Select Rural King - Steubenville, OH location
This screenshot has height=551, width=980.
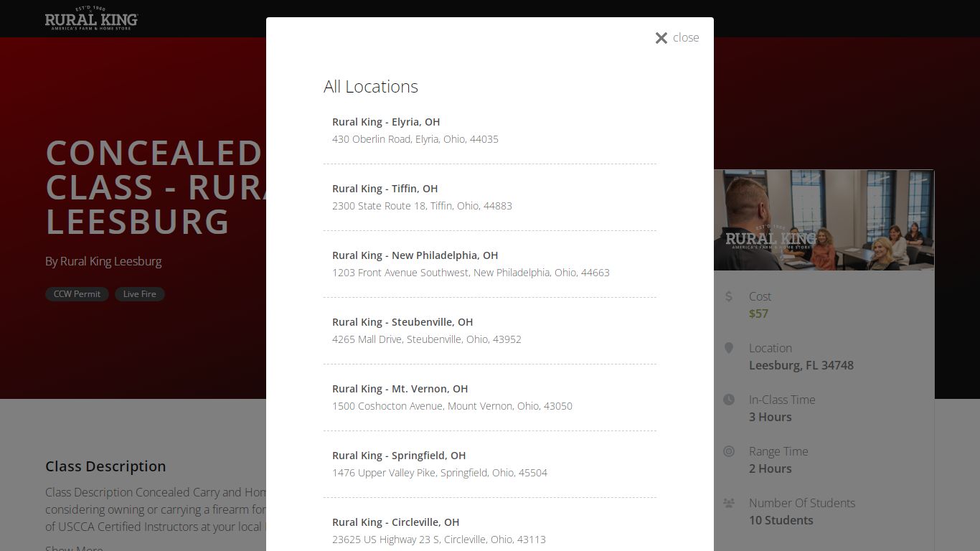pyautogui.click(x=402, y=322)
